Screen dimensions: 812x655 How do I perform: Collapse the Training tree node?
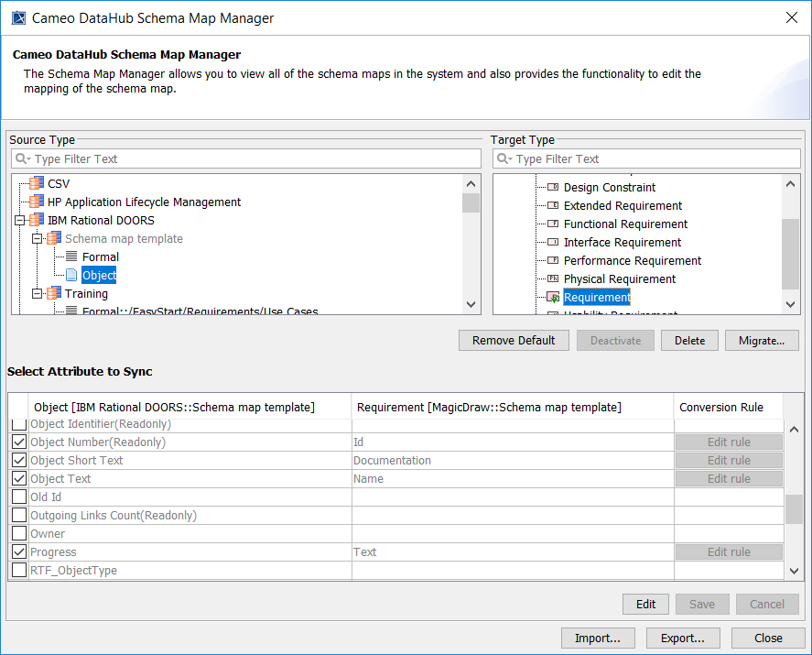(38, 294)
